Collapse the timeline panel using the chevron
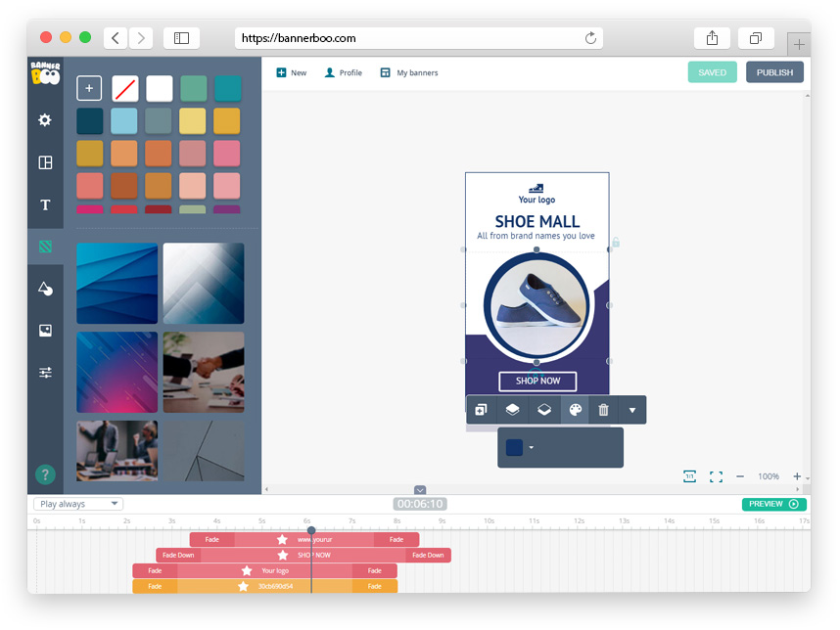The height and width of the screenshot is (630, 840). pyautogui.click(x=420, y=490)
